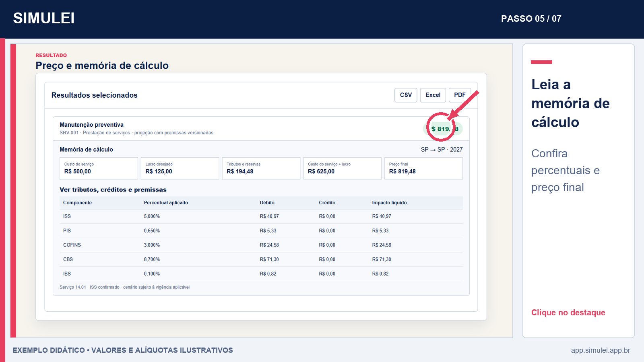Click the SIMULEI logo in the header

point(44,18)
